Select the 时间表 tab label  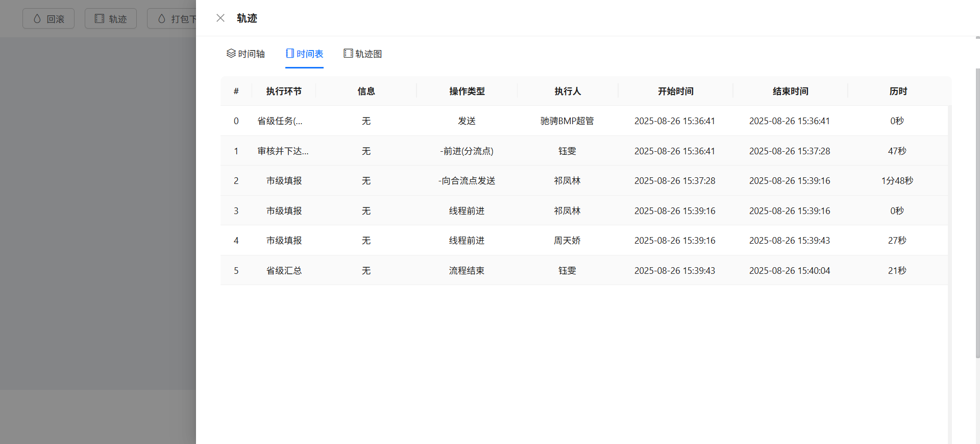pos(310,54)
